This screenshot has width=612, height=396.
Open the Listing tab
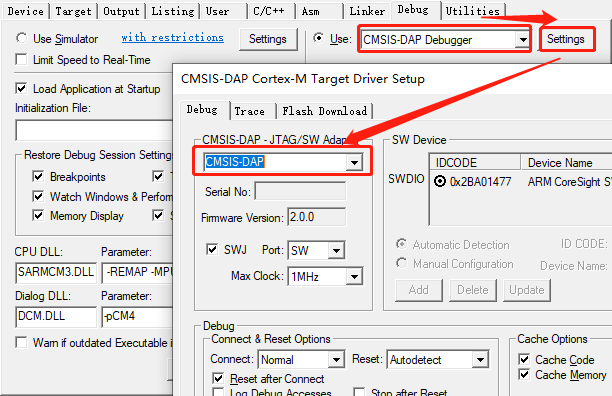click(x=173, y=11)
